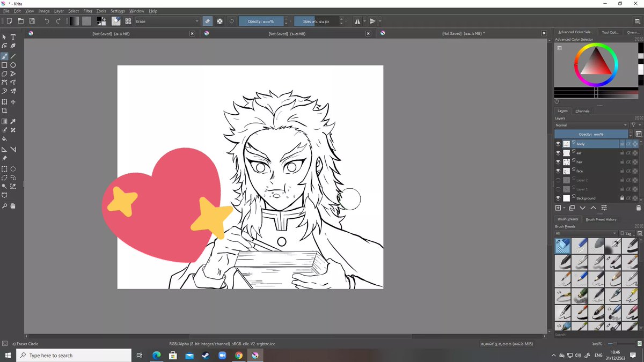Select the Zoom magnifier tool

[x=4, y=206]
